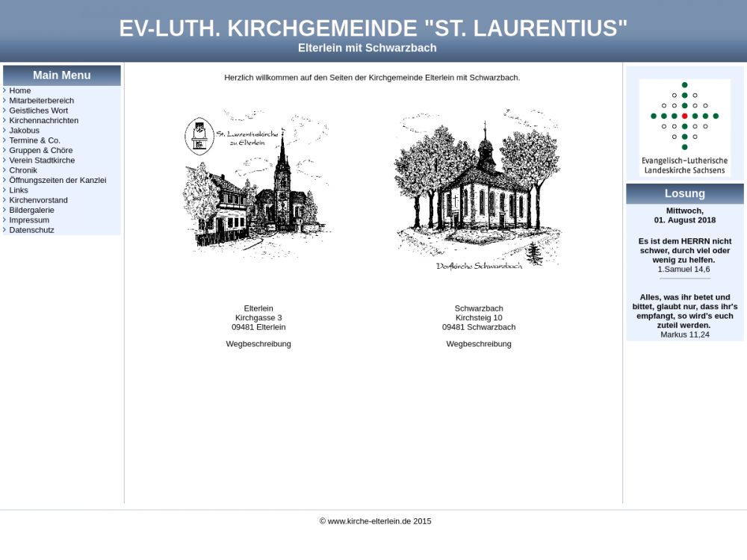The width and height of the screenshot is (747, 560).
Task: Go to Kirchenvorstand page
Action: coord(38,200)
